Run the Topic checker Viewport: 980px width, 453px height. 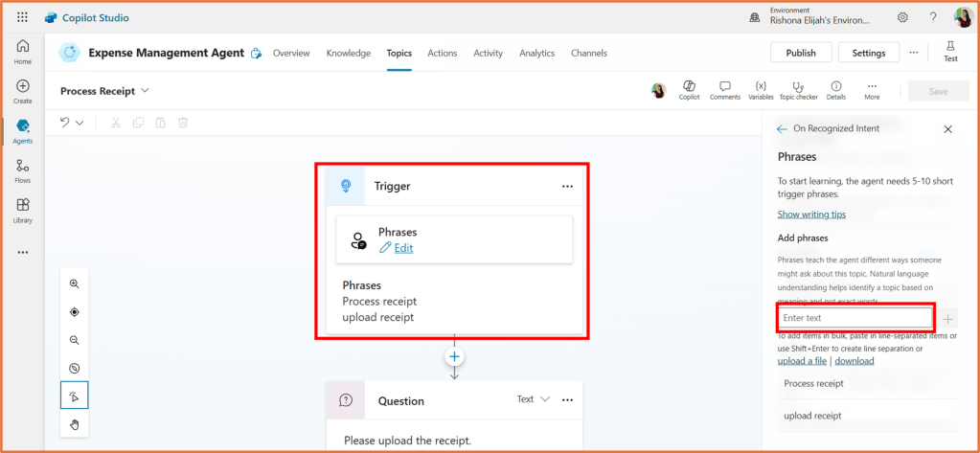click(798, 89)
